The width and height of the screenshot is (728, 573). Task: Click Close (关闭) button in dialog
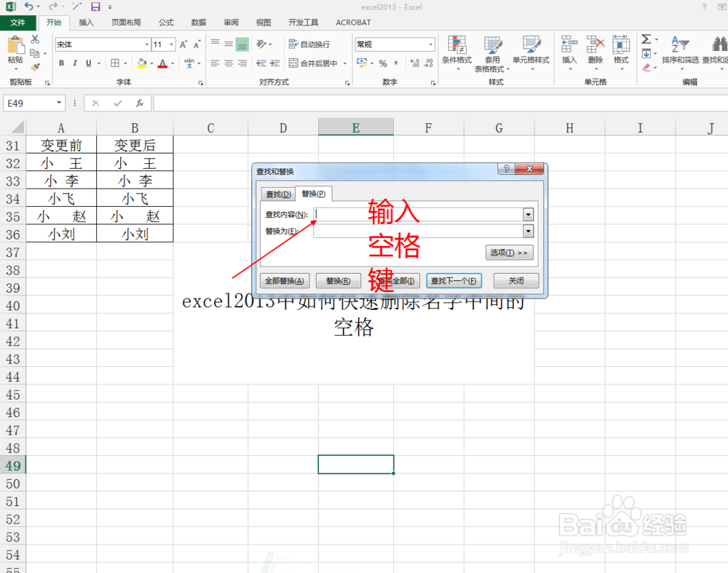click(516, 280)
